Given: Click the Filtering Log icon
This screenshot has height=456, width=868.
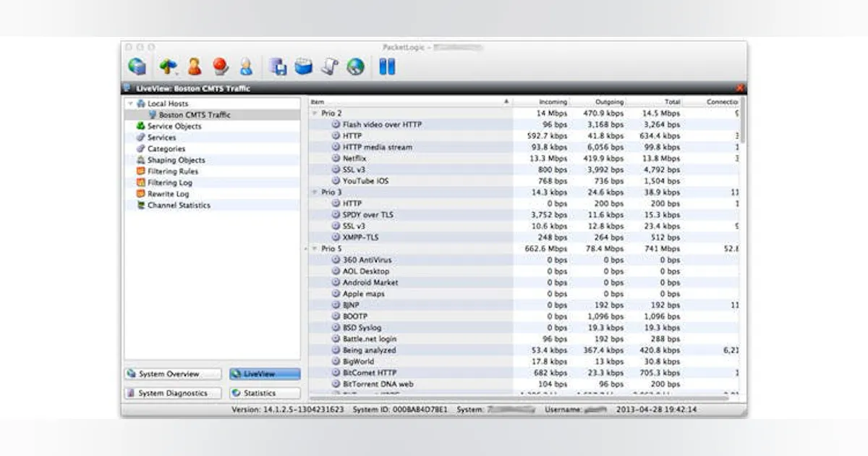Looking at the screenshot, I should pos(141,182).
